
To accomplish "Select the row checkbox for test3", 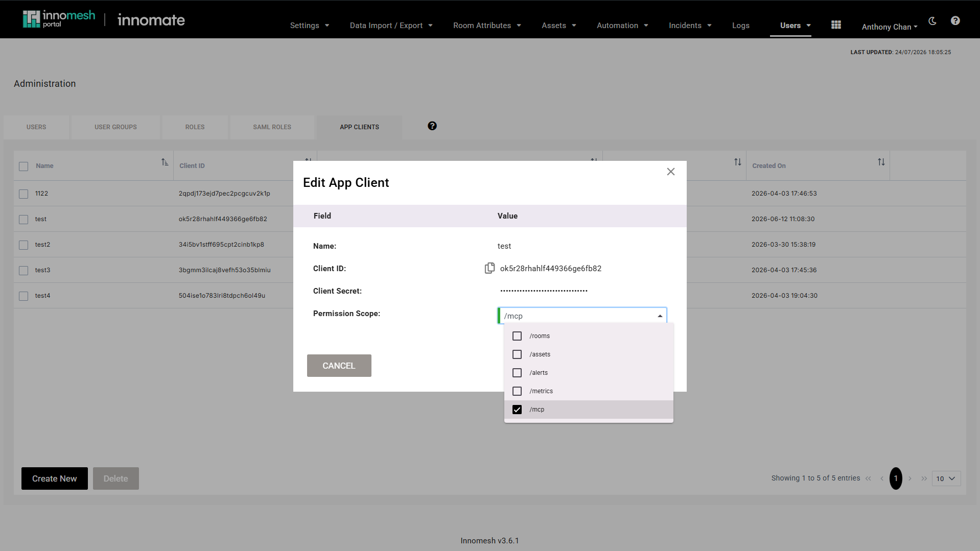I will coord(24,270).
